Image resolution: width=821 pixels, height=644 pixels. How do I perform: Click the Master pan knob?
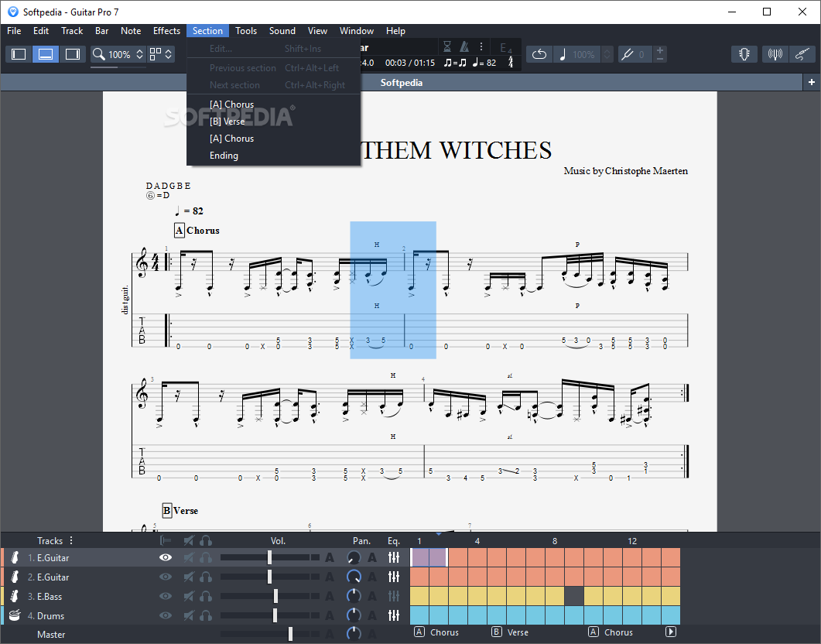tap(354, 634)
